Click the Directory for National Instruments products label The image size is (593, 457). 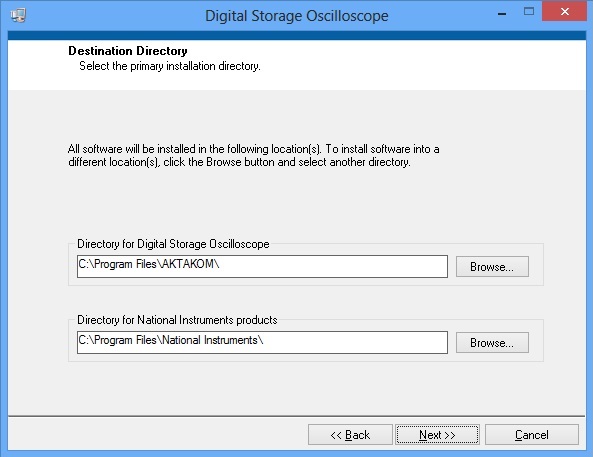point(177,320)
